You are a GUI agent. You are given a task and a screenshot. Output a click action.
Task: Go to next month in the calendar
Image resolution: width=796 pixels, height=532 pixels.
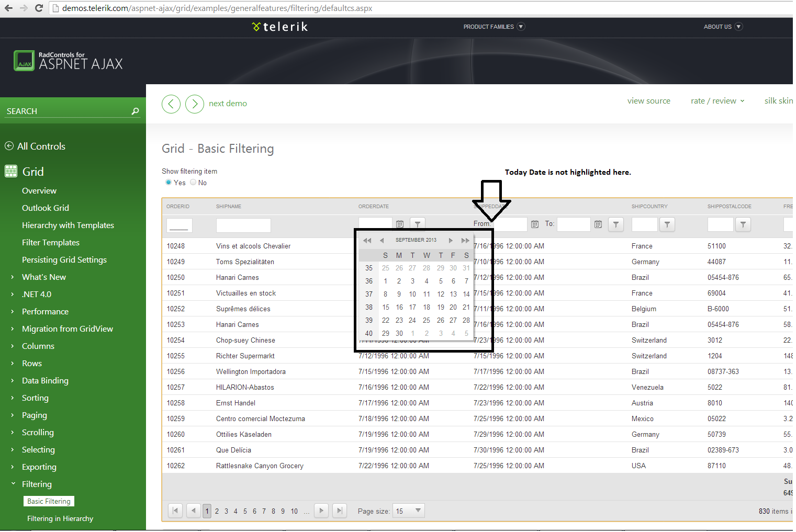451,241
